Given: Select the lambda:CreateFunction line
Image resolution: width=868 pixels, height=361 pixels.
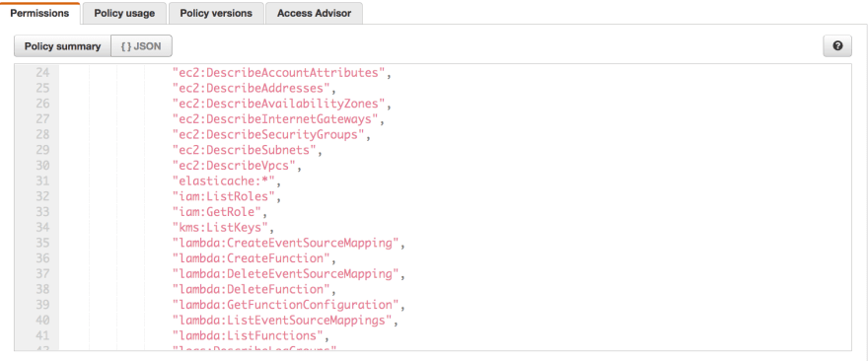Looking at the screenshot, I should tap(254, 258).
